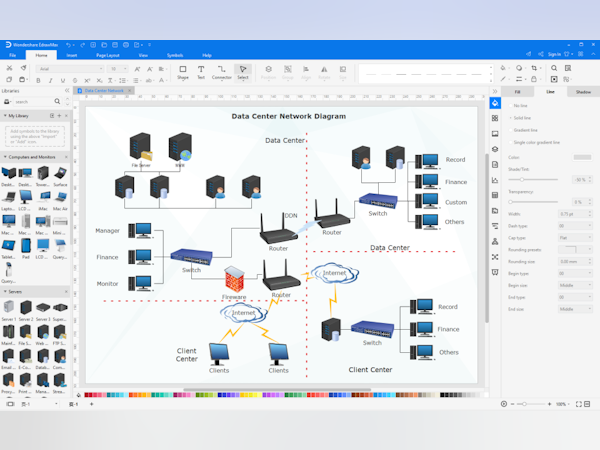Open the Begin size dropdown
The width and height of the screenshot is (600, 450).
tap(575, 285)
